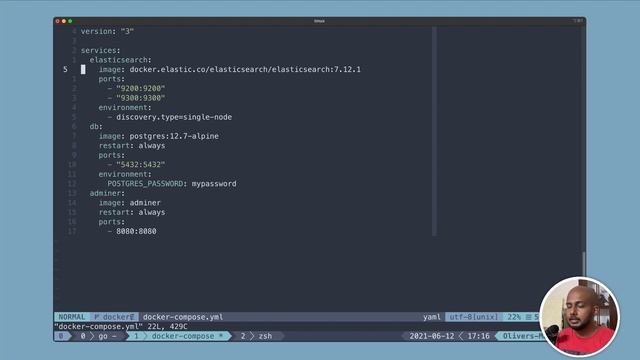
Task: Switch to tmux window 2 zsh
Action: (256, 336)
